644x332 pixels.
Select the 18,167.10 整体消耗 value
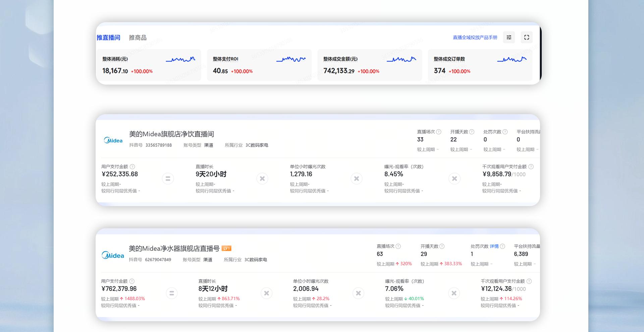pos(115,71)
